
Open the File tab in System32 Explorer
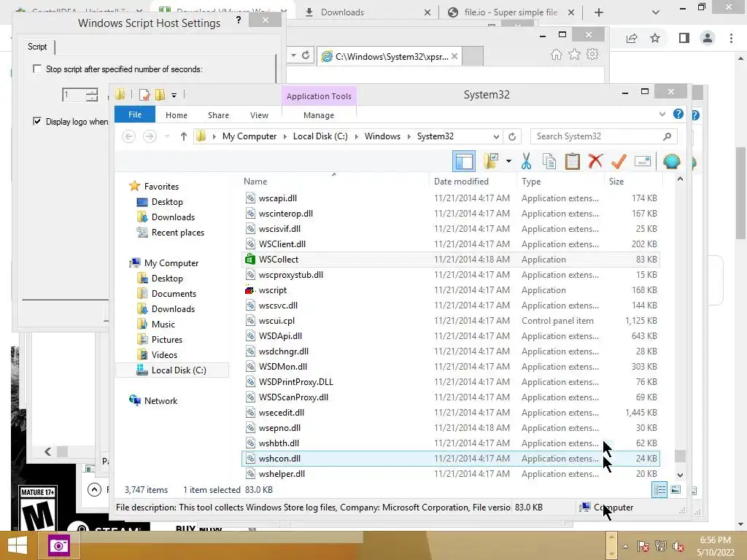(135, 114)
